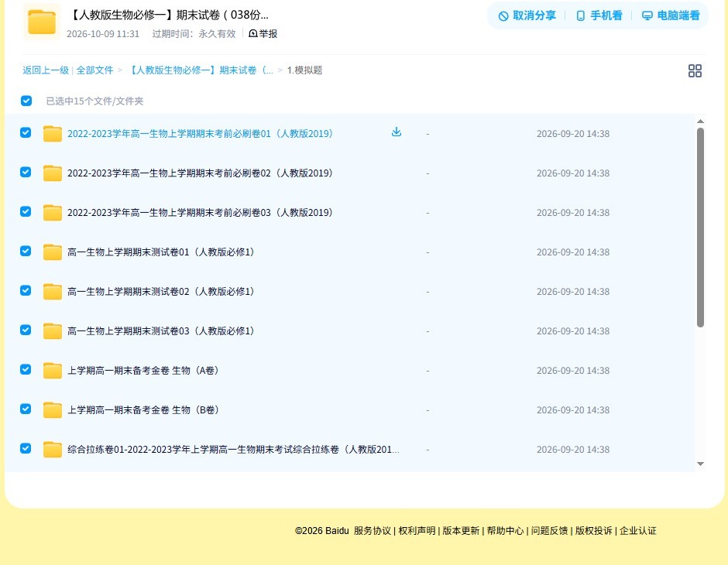The image size is (728, 565).
Task: Click the large shared folder icon in header
Action: pyautogui.click(x=42, y=22)
